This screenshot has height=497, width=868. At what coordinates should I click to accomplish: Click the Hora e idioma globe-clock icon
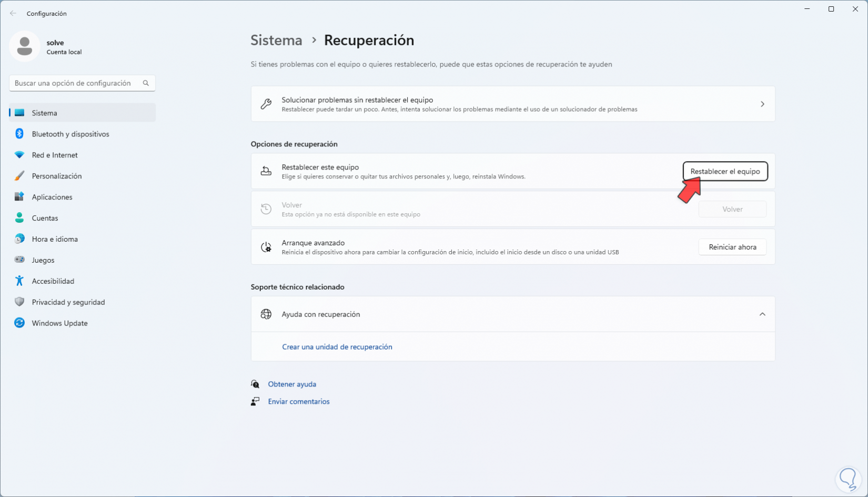pyautogui.click(x=19, y=239)
